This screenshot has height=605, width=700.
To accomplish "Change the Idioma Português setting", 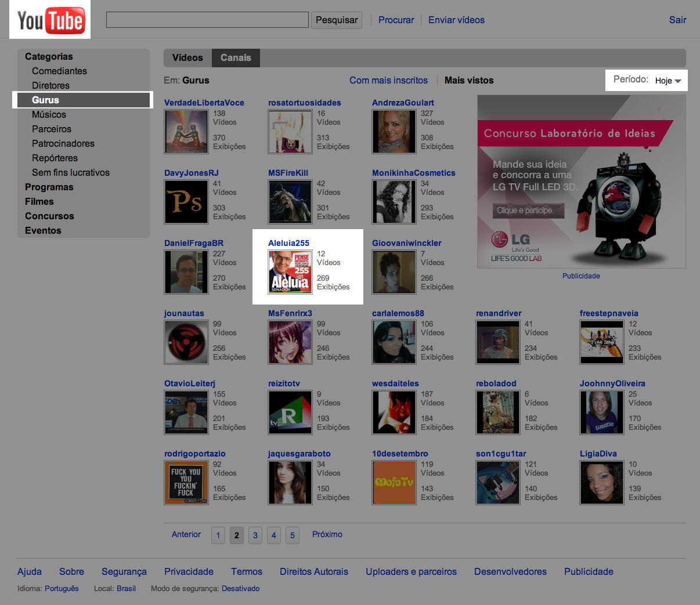I will [62, 588].
